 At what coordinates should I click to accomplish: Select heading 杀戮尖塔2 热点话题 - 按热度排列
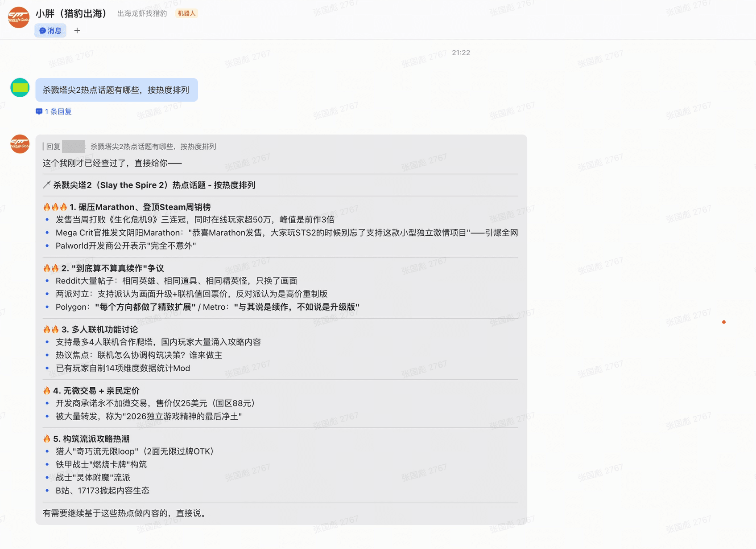[x=149, y=185]
